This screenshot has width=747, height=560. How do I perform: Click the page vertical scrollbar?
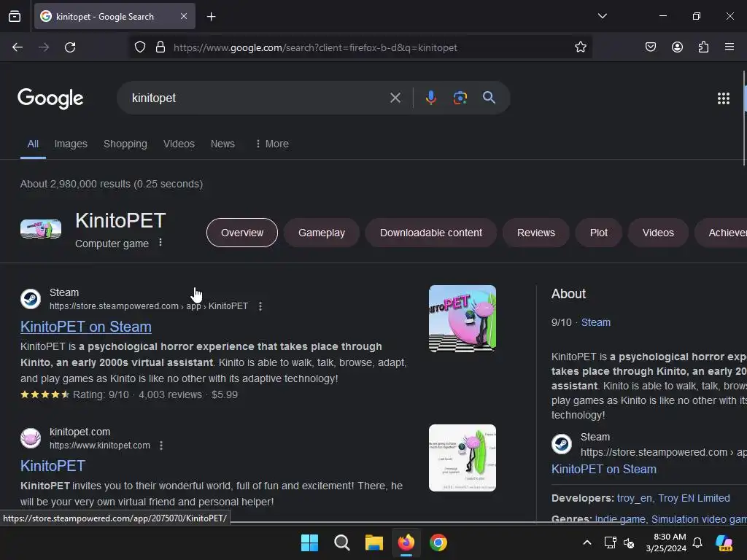point(744,118)
